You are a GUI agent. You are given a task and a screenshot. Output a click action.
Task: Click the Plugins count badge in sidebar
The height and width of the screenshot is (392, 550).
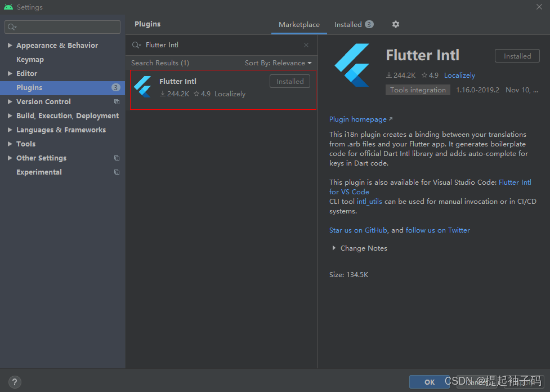(115, 87)
